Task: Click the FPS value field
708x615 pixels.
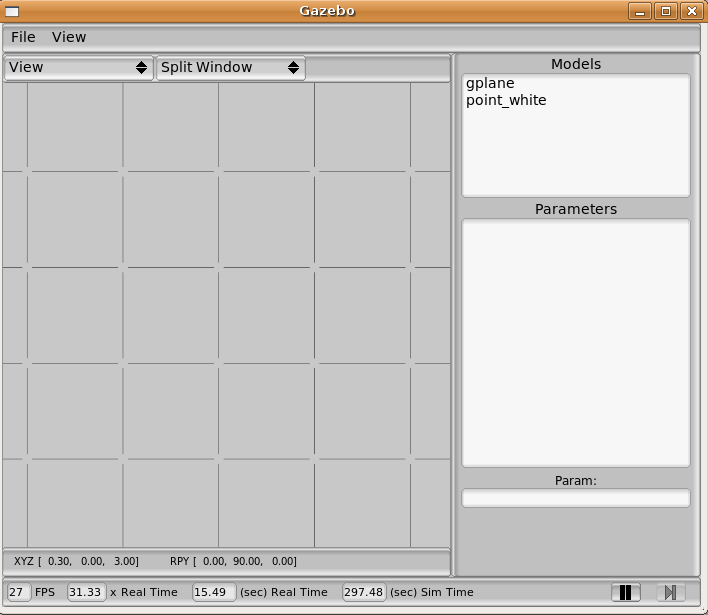Action: coord(19,592)
